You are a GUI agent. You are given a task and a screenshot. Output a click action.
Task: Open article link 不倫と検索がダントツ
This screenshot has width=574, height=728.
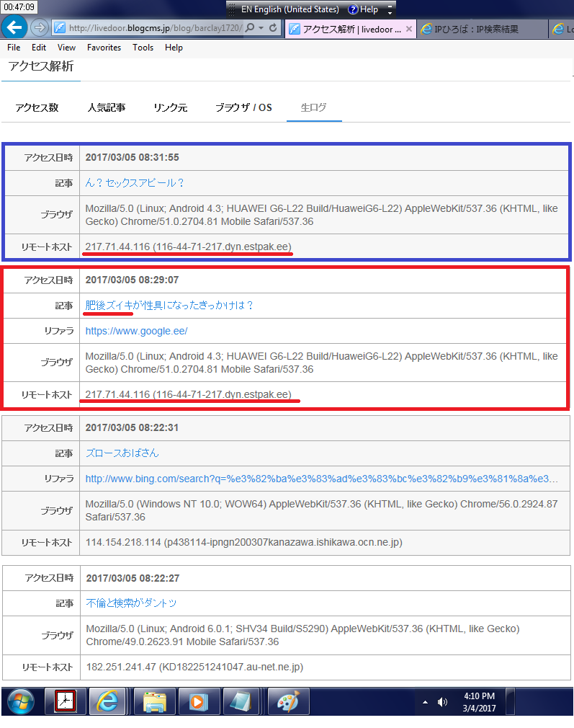point(131,603)
